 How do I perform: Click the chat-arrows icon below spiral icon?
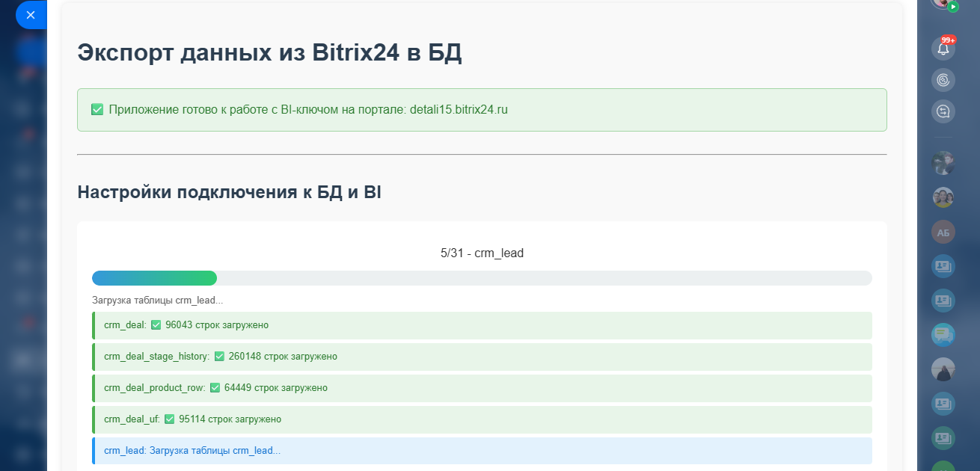tap(943, 111)
